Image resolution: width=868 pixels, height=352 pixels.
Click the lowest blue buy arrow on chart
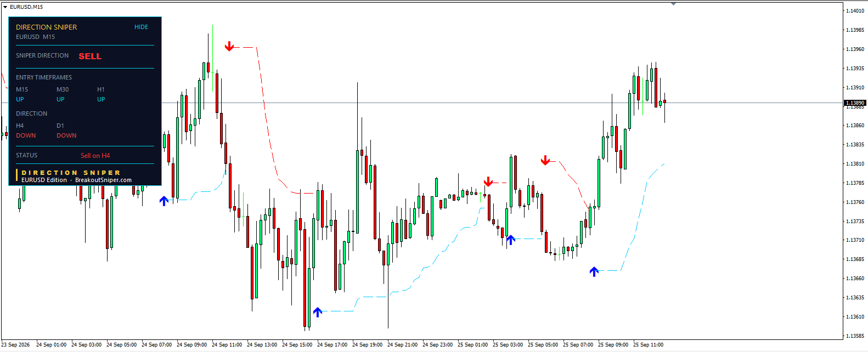(x=318, y=312)
